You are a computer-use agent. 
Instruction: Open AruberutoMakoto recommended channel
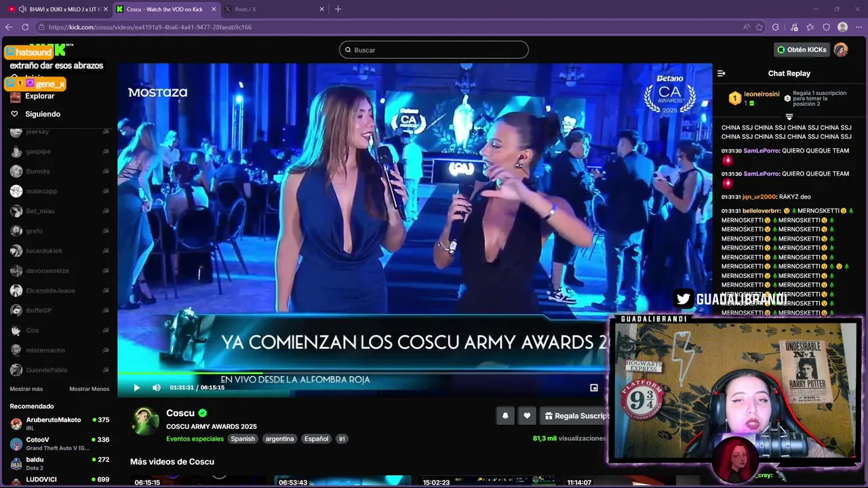pyautogui.click(x=60, y=424)
